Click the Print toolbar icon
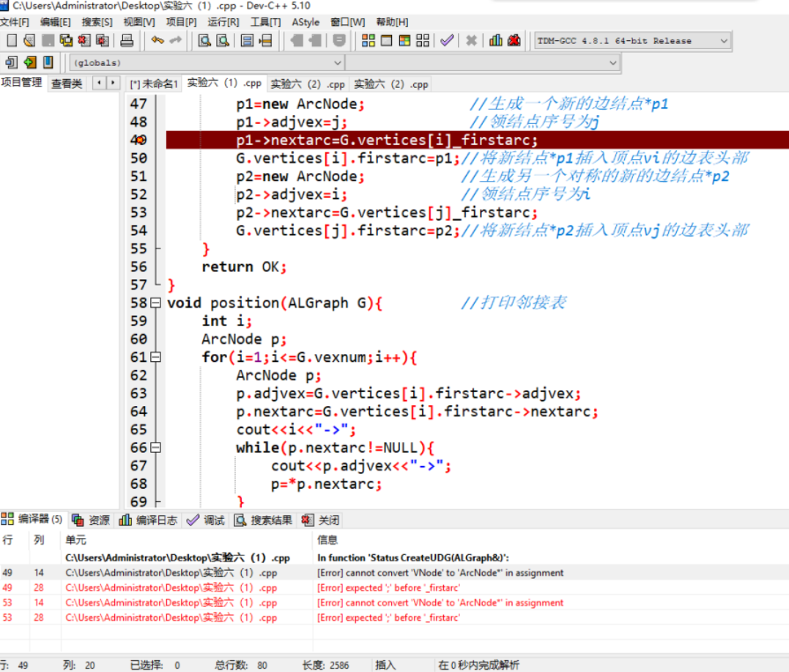789x672 pixels. (x=126, y=40)
